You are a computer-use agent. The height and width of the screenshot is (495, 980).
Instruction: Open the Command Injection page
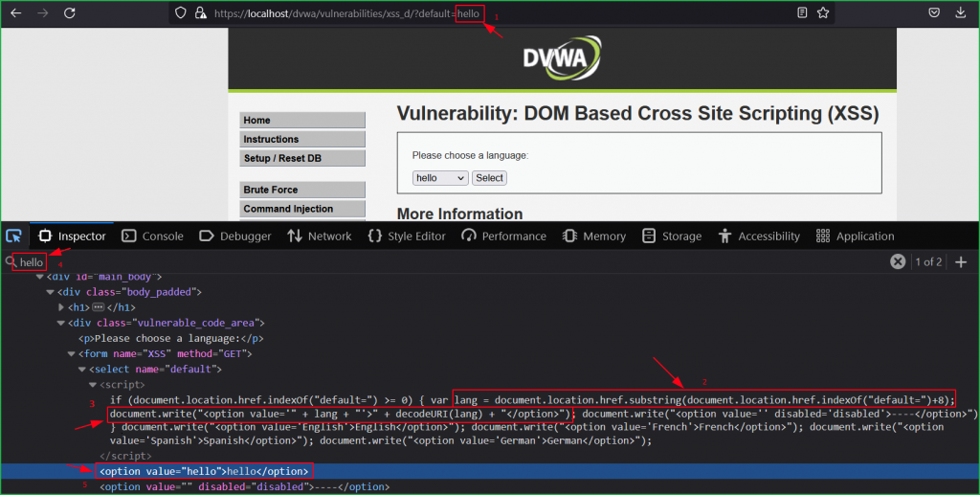(302, 209)
